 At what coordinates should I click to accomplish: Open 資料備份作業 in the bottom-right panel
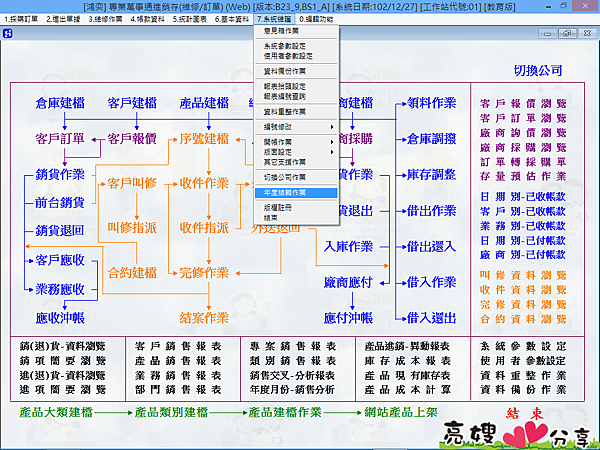[523, 390]
